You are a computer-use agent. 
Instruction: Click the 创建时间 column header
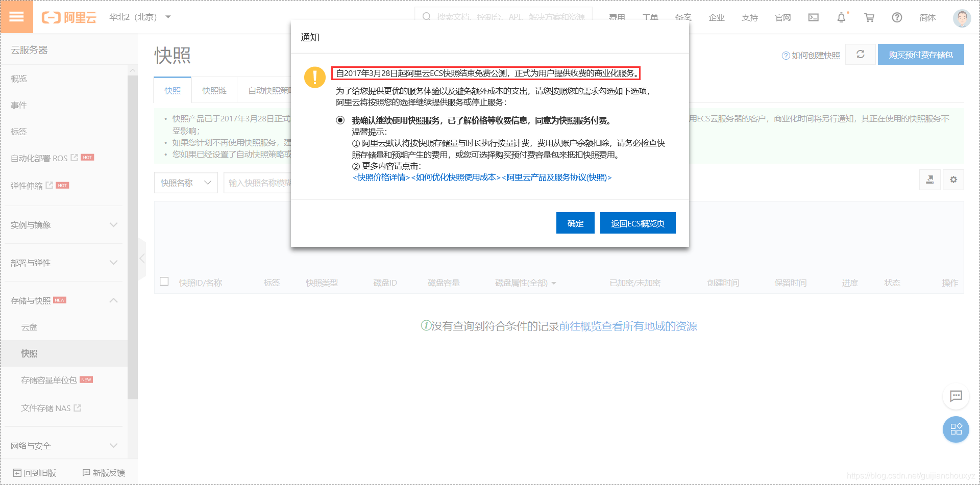(x=723, y=283)
